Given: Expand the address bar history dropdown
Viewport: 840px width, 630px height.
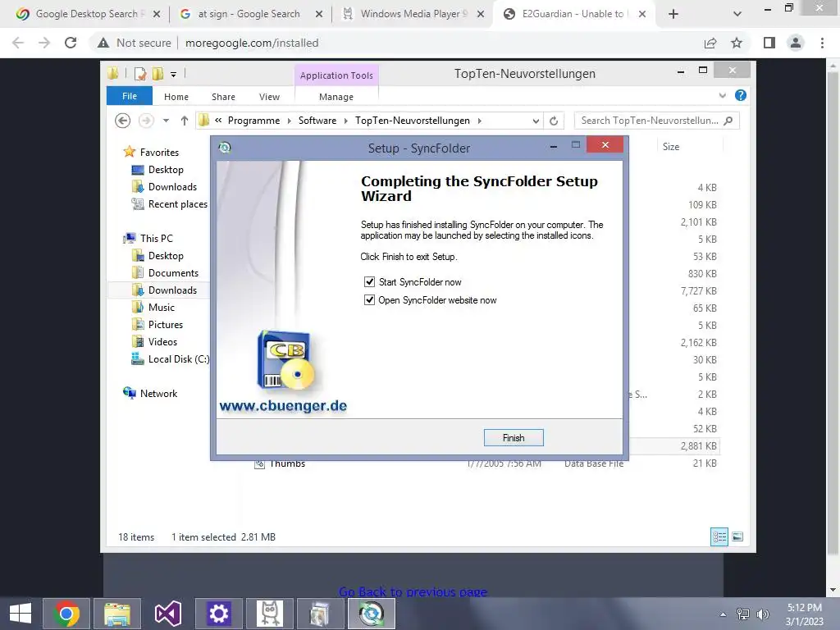Looking at the screenshot, I should (535, 121).
